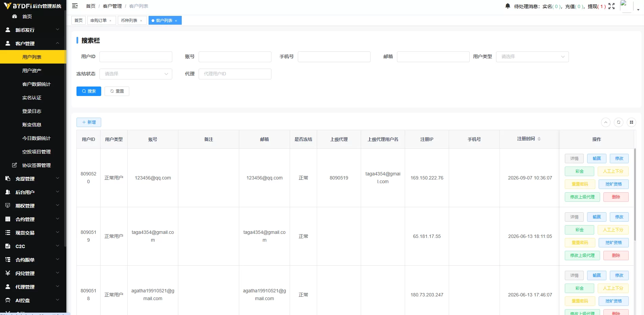This screenshot has height=315, width=644.
Task: Refresh the table with the circular icon
Action: (619, 122)
